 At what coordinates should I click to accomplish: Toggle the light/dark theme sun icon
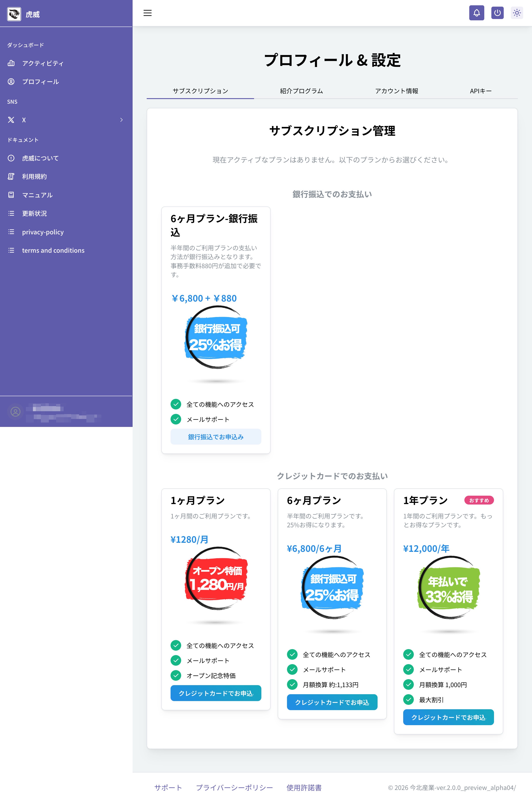point(517,13)
